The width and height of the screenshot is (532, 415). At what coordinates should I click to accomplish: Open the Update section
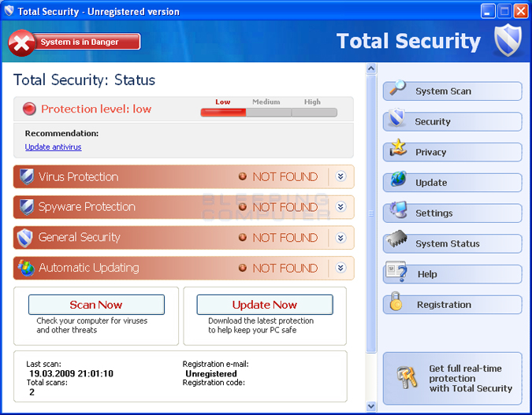pos(452,183)
